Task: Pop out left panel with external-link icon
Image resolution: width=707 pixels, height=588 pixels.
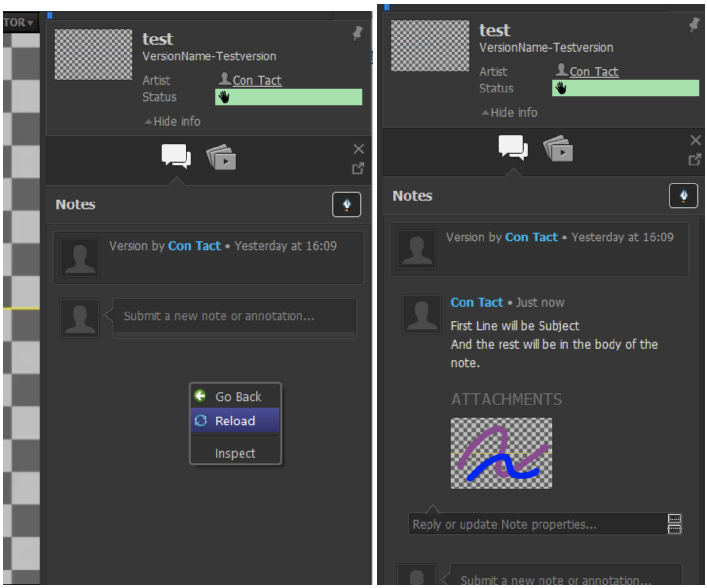Action: (x=358, y=168)
